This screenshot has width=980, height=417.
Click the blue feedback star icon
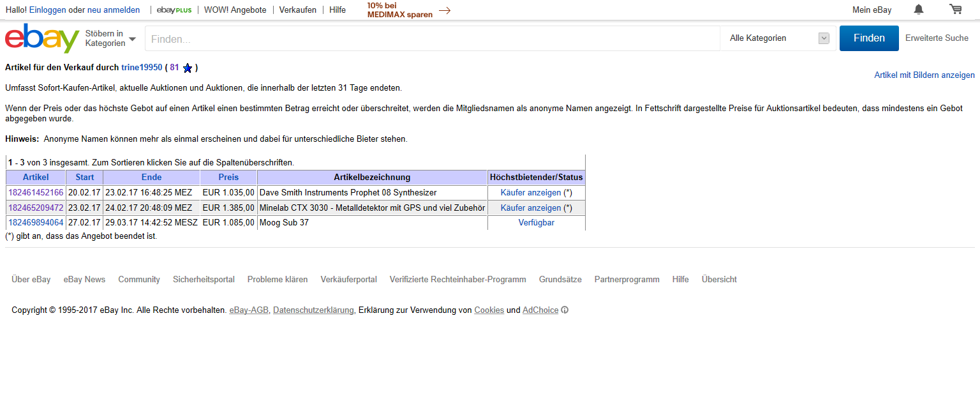pyautogui.click(x=188, y=68)
